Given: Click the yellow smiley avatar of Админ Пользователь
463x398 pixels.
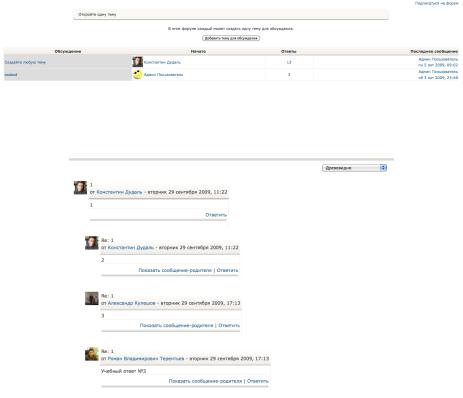Looking at the screenshot, I should click(137, 74).
